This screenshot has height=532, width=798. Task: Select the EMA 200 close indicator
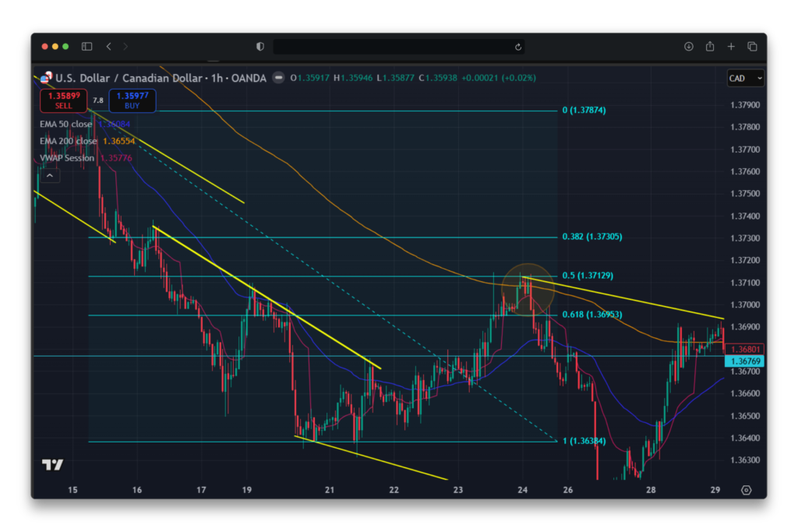click(69, 141)
